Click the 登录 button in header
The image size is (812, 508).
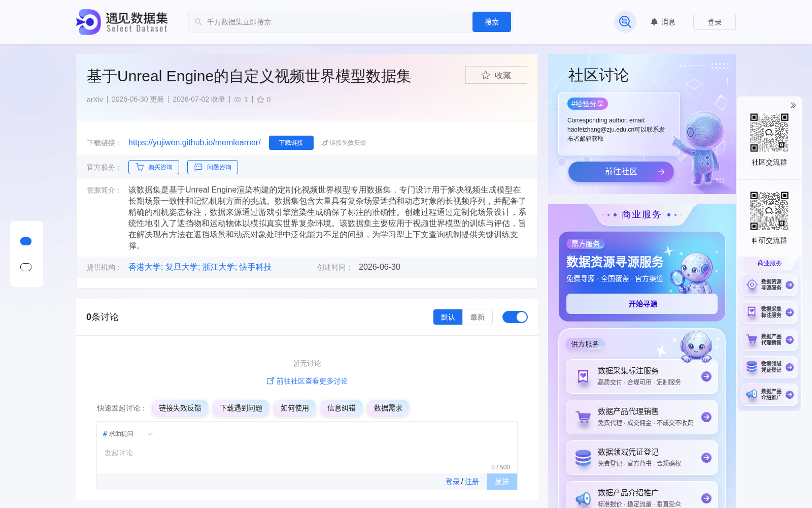pos(715,22)
